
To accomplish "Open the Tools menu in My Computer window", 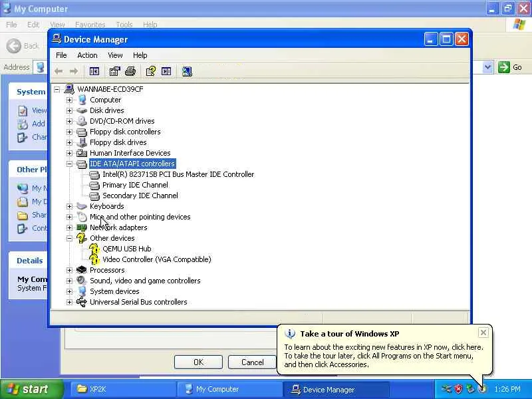I will tap(124, 25).
